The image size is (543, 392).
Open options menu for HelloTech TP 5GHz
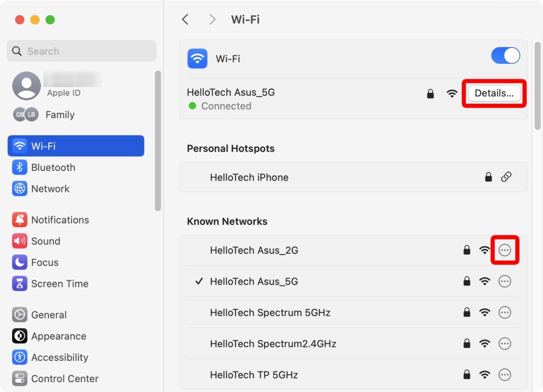click(505, 375)
